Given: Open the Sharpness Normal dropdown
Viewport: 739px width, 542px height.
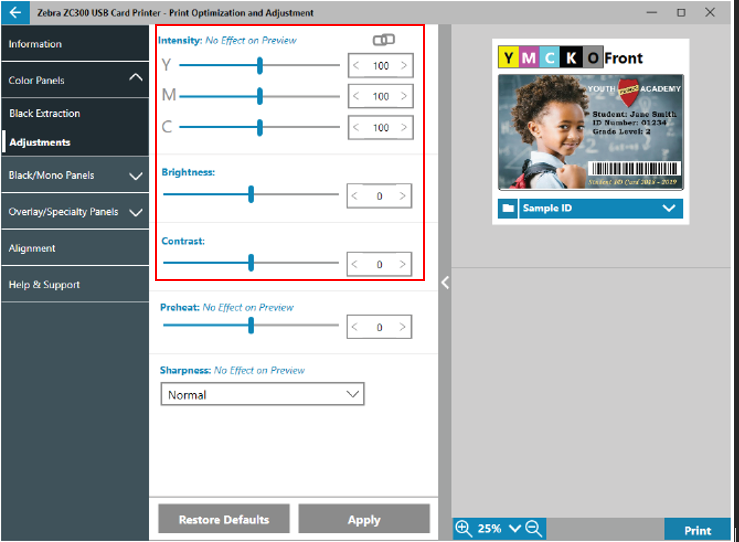Looking at the screenshot, I should [x=263, y=394].
